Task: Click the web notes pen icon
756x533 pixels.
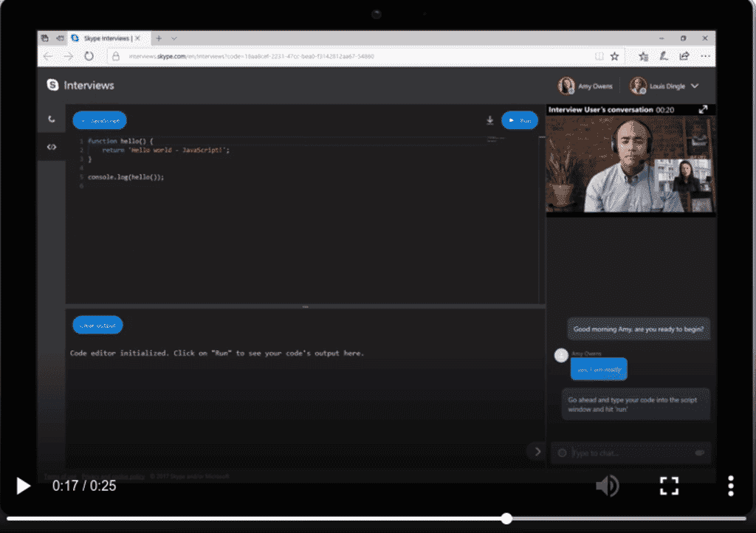Action: tap(664, 56)
